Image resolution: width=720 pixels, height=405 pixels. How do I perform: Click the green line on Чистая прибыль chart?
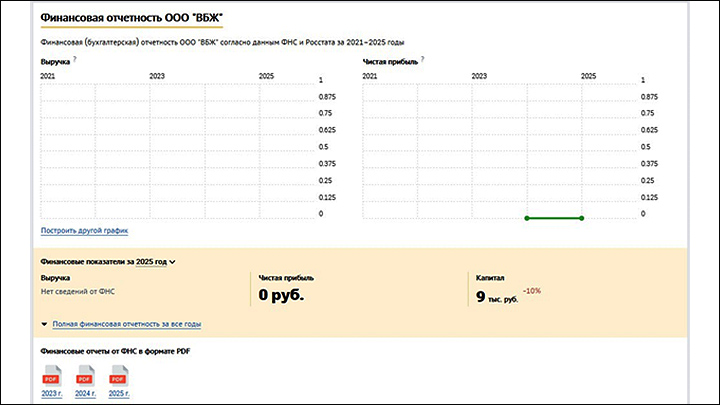coord(554,218)
